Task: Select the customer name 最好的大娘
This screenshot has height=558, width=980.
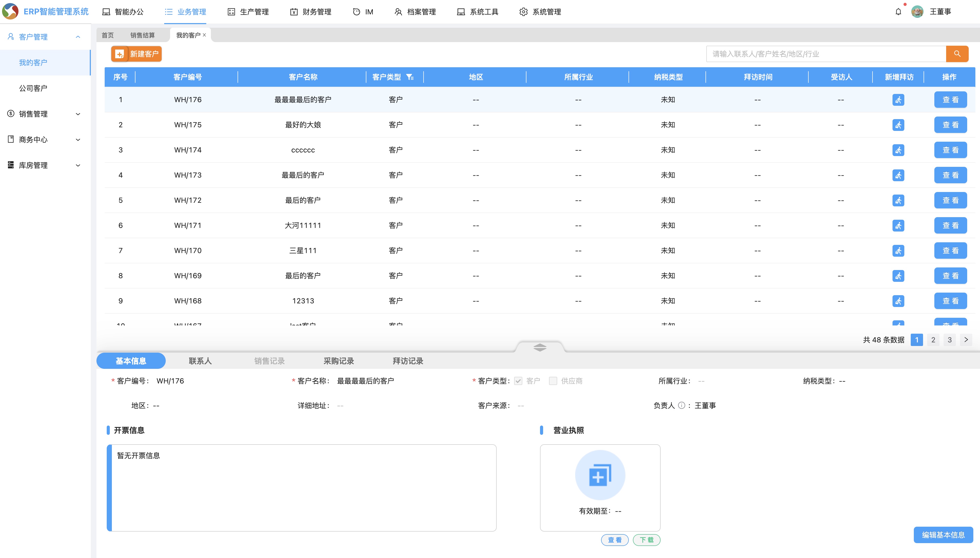Action: (x=303, y=125)
